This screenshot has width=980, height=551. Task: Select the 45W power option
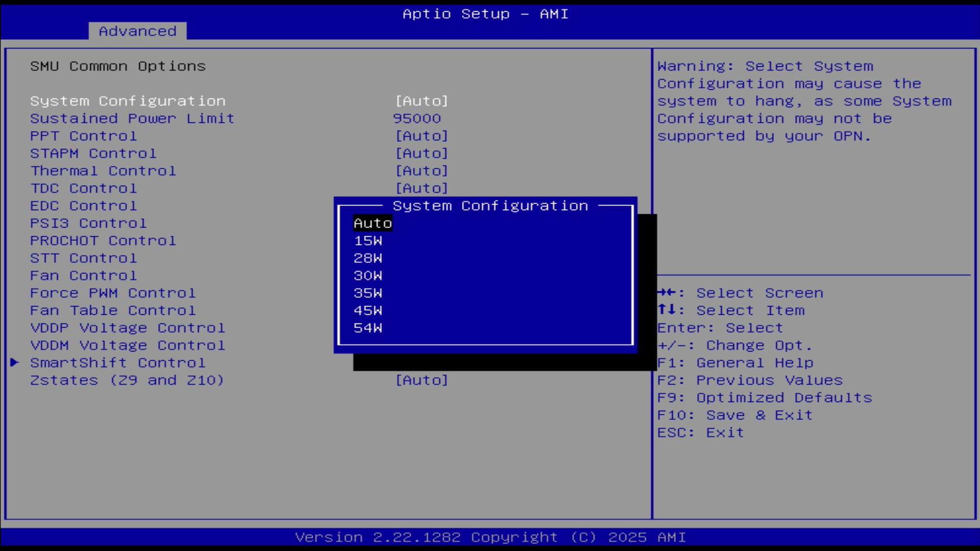pos(367,311)
